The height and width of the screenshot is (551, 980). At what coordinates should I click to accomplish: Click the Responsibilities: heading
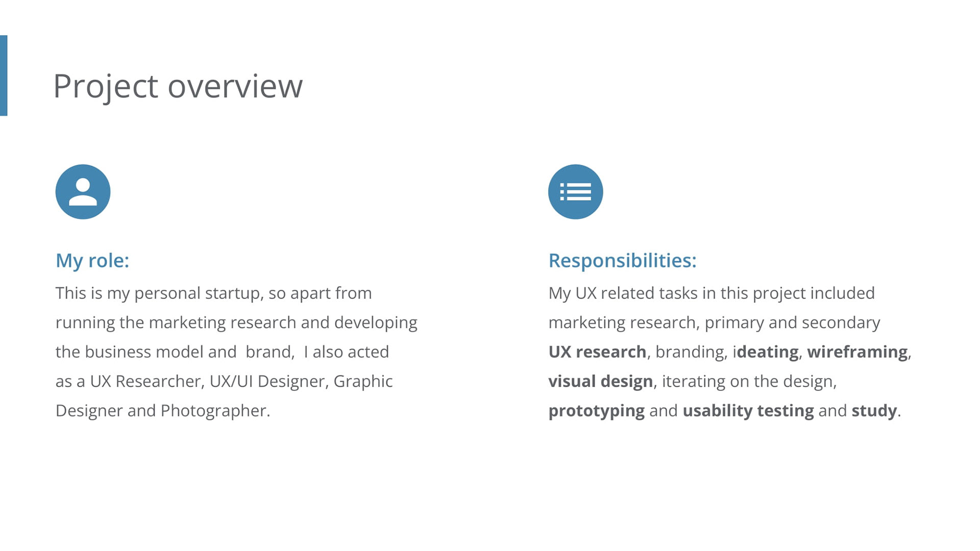tap(622, 261)
